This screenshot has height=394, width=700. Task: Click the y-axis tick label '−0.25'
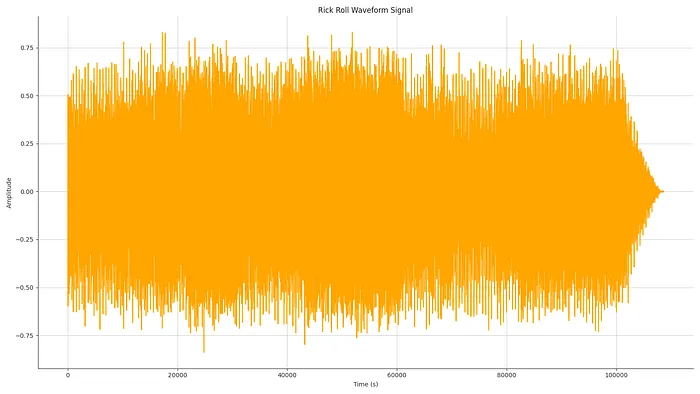tap(25, 240)
